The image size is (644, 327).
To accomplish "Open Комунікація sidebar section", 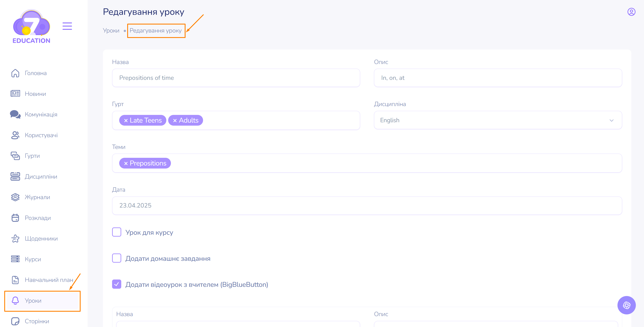I will [41, 114].
